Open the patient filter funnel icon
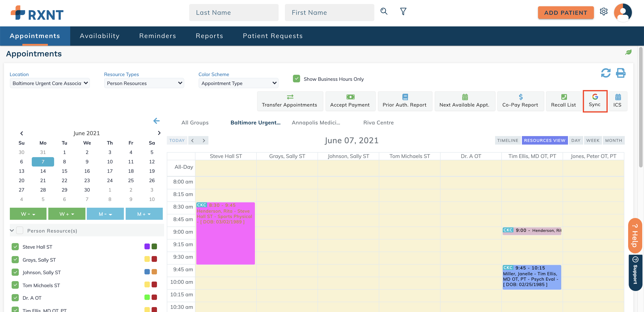Viewport: 644px width, 312px height. point(403,11)
